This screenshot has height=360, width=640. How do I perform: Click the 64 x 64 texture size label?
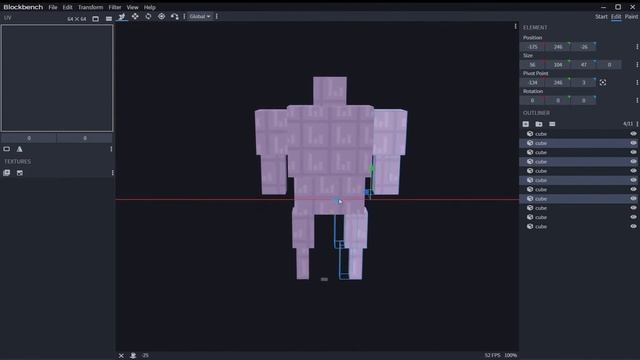click(x=77, y=19)
